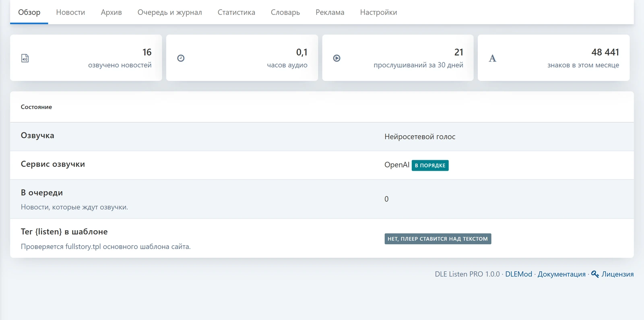Click Новости, которые ждут озвучки description

pos(74,207)
